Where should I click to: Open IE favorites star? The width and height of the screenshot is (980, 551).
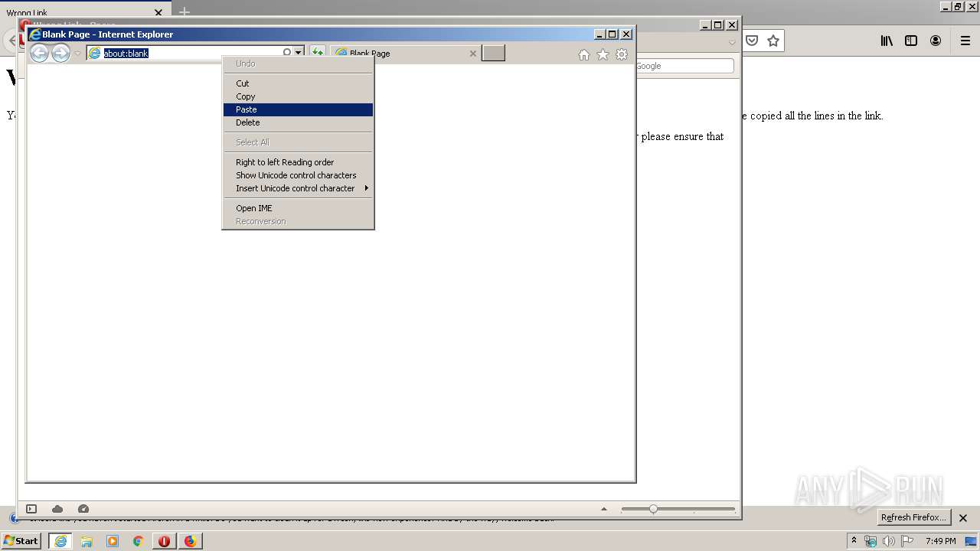click(603, 54)
